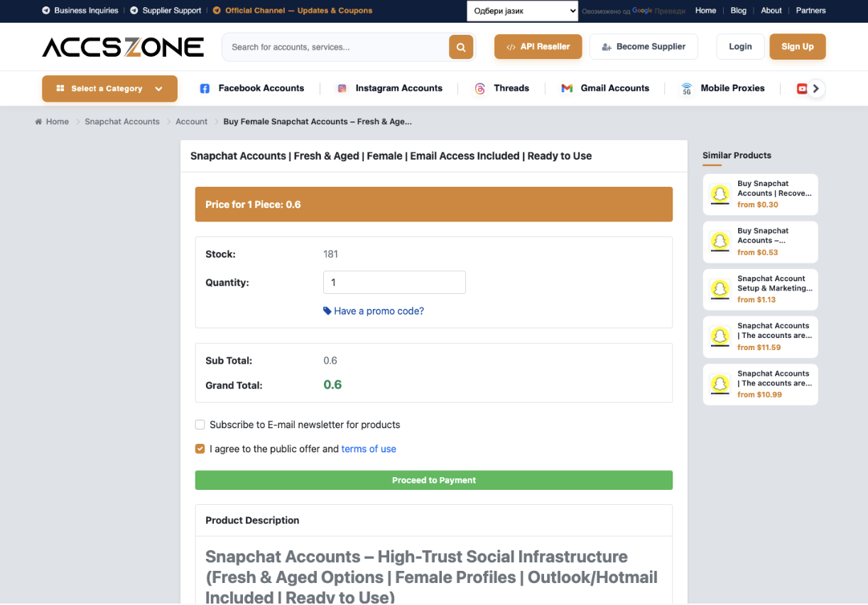Open the About page
This screenshot has width=868, height=605.
[771, 11]
